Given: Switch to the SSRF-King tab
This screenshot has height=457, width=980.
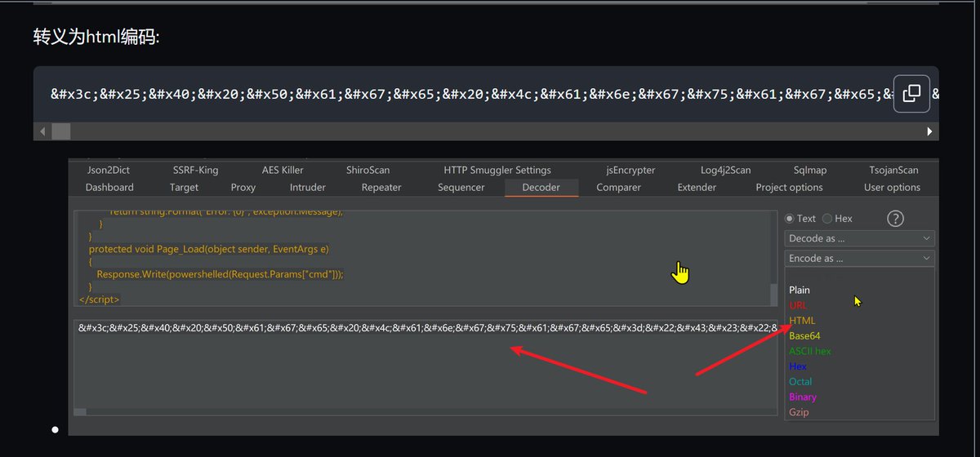Looking at the screenshot, I should (195, 170).
